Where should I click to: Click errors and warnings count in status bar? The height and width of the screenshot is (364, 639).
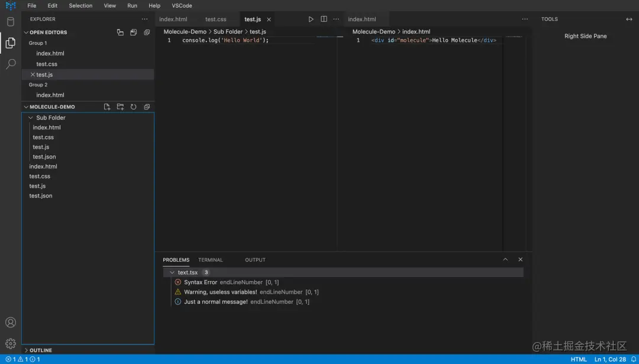[x=23, y=359]
